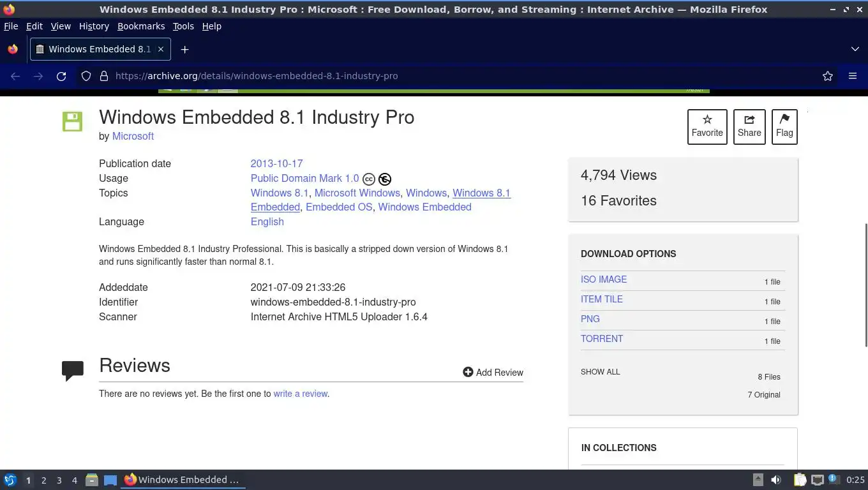Open the Windows 8.1 Embedded topic link
Image resolution: width=868 pixels, height=490 pixels.
[x=481, y=193]
